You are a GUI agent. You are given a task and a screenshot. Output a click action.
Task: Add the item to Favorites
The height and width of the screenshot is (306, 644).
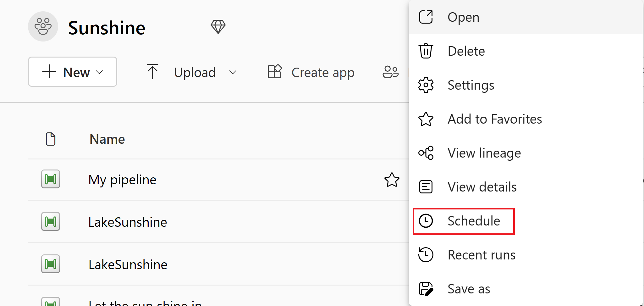click(x=495, y=119)
